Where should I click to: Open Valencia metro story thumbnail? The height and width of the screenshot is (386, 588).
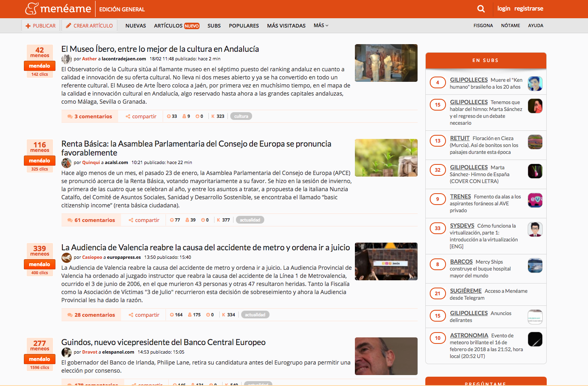[x=386, y=261]
